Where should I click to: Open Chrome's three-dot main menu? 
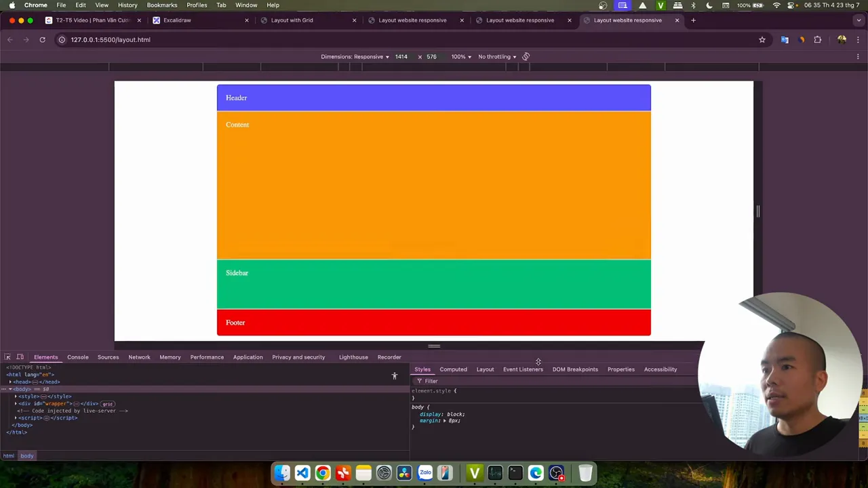point(858,40)
